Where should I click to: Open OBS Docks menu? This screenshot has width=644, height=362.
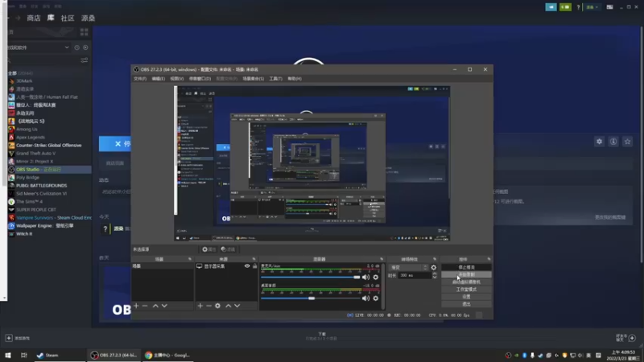pyautogui.click(x=200, y=78)
